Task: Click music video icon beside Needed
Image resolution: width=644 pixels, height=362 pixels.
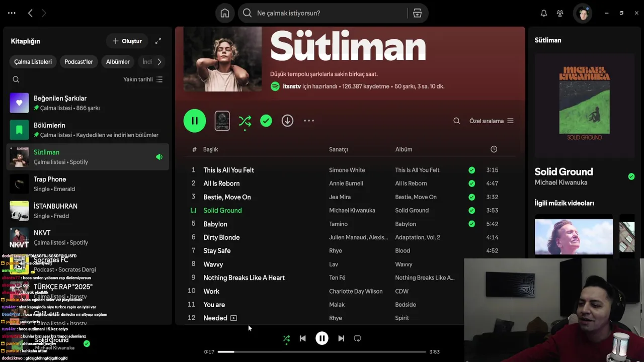Action: (x=233, y=318)
